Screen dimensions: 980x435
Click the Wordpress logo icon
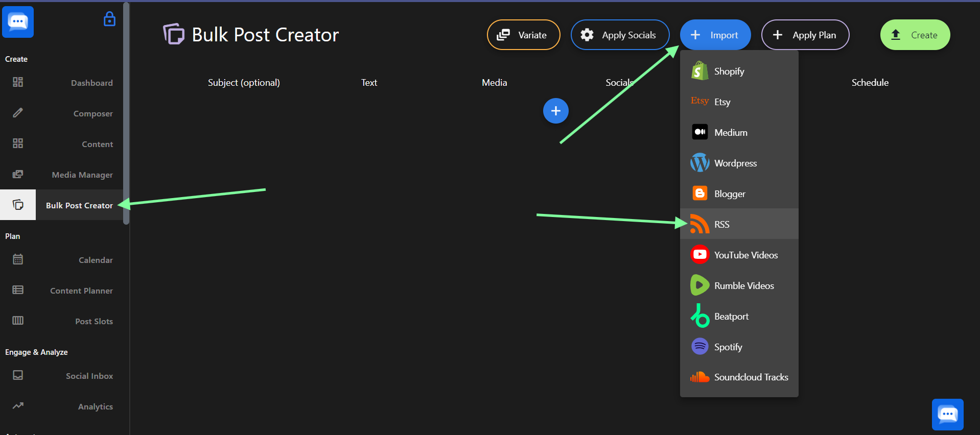[x=699, y=163]
